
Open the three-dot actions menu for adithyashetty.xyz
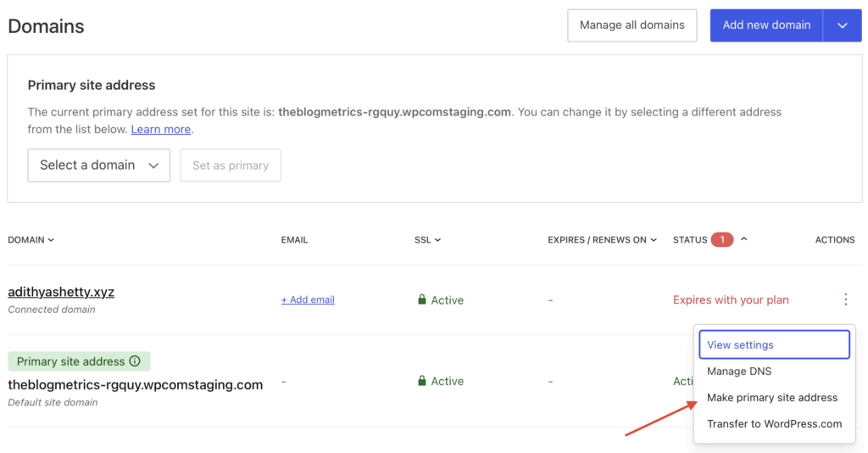point(845,299)
